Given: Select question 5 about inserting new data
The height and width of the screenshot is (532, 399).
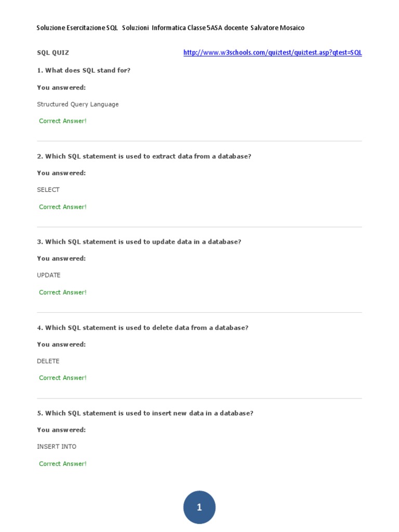Looking at the screenshot, I should pos(145,414).
